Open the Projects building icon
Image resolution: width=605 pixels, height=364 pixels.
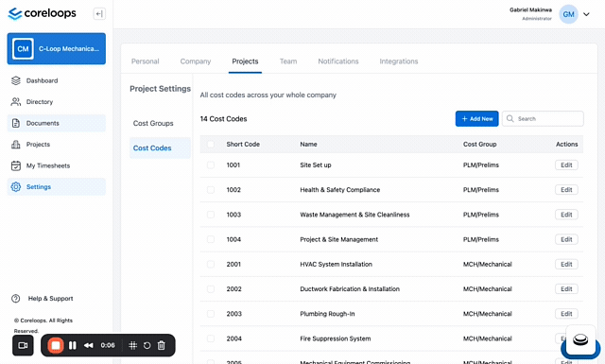point(16,145)
